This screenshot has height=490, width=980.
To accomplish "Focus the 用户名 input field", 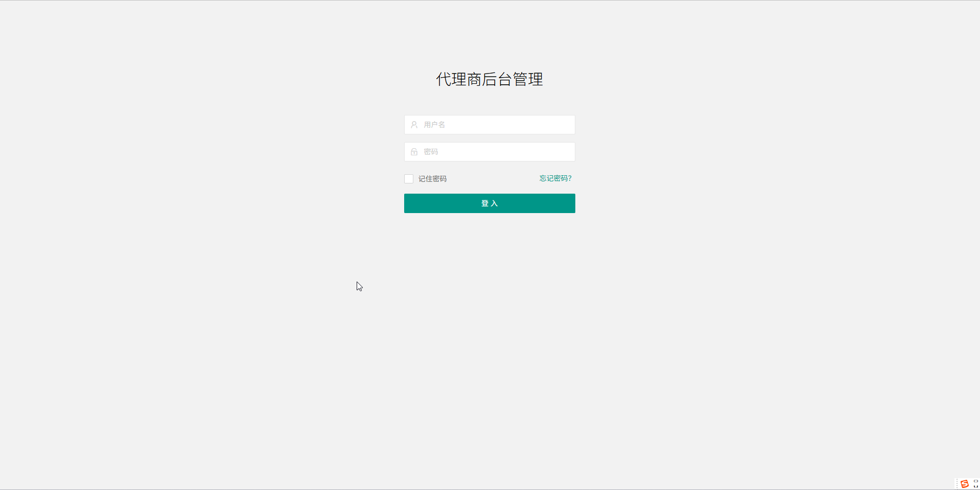I will coord(496,125).
